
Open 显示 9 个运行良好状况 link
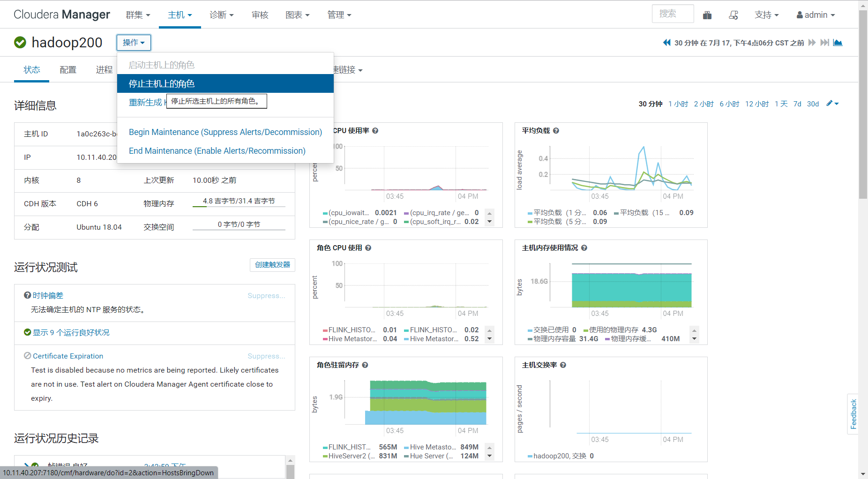[71, 332]
